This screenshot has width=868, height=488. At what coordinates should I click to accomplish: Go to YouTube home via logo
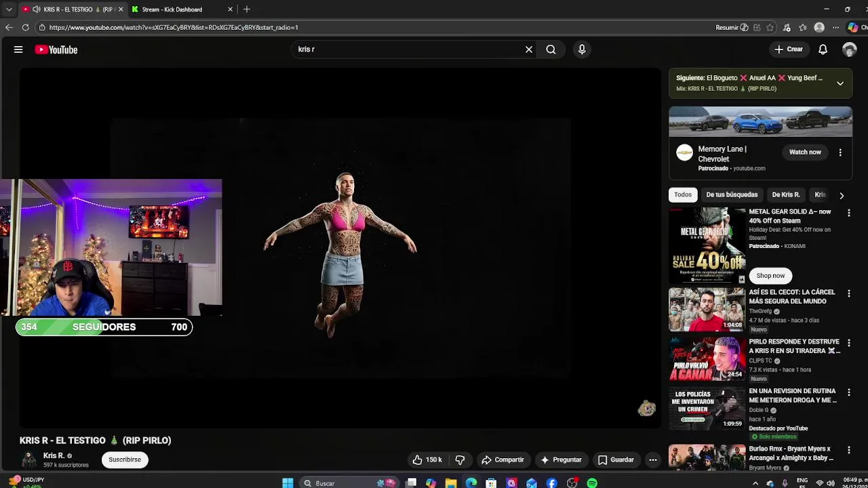56,49
